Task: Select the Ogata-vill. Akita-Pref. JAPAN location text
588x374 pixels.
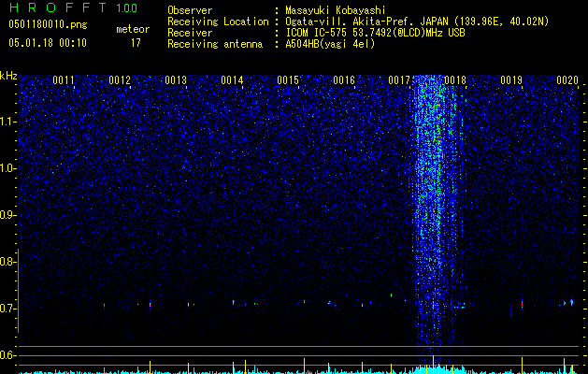Action: pos(417,22)
